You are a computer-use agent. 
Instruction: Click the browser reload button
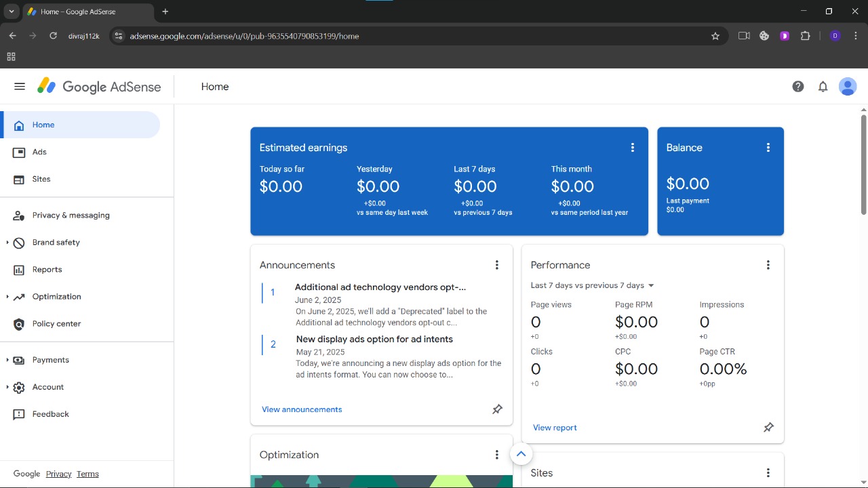click(x=53, y=36)
